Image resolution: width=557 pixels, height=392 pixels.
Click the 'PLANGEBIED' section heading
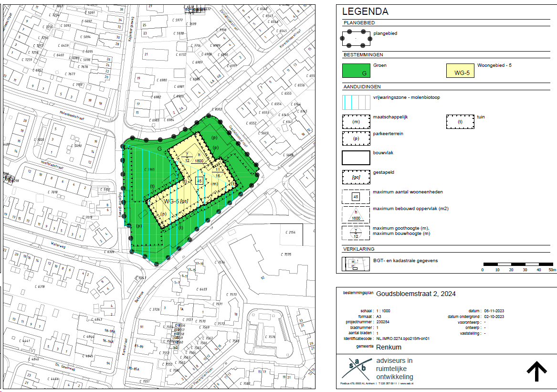click(359, 23)
